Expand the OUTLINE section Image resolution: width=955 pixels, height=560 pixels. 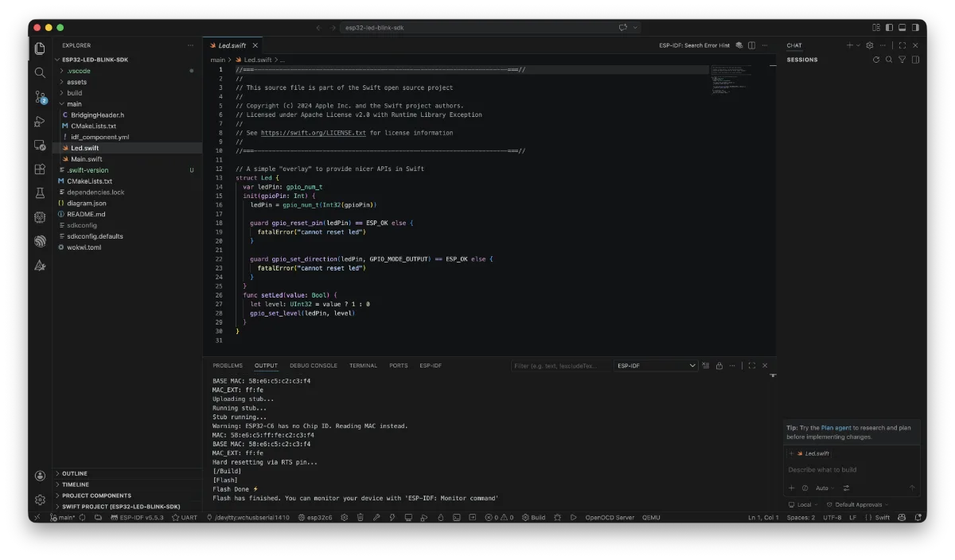pyautogui.click(x=75, y=473)
